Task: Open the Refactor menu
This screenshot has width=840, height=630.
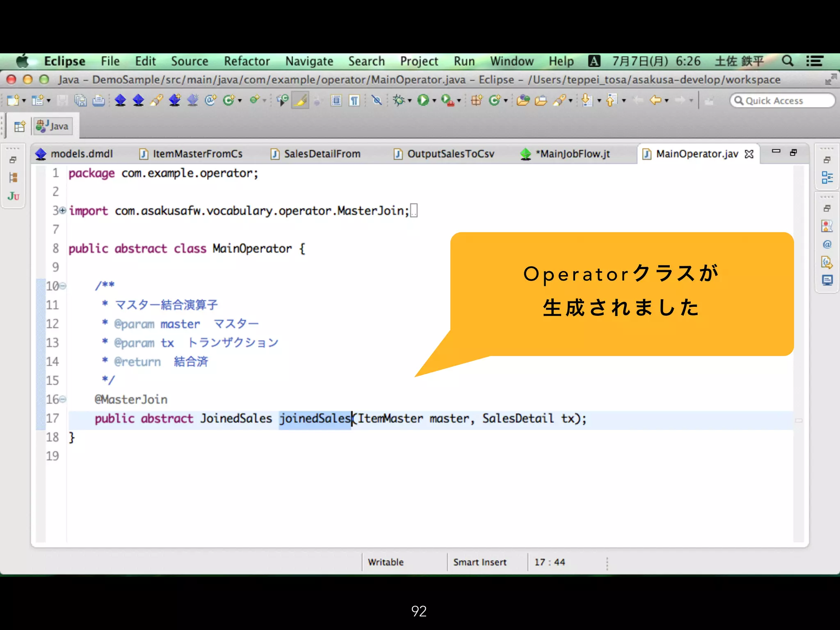Action: pyautogui.click(x=247, y=61)
